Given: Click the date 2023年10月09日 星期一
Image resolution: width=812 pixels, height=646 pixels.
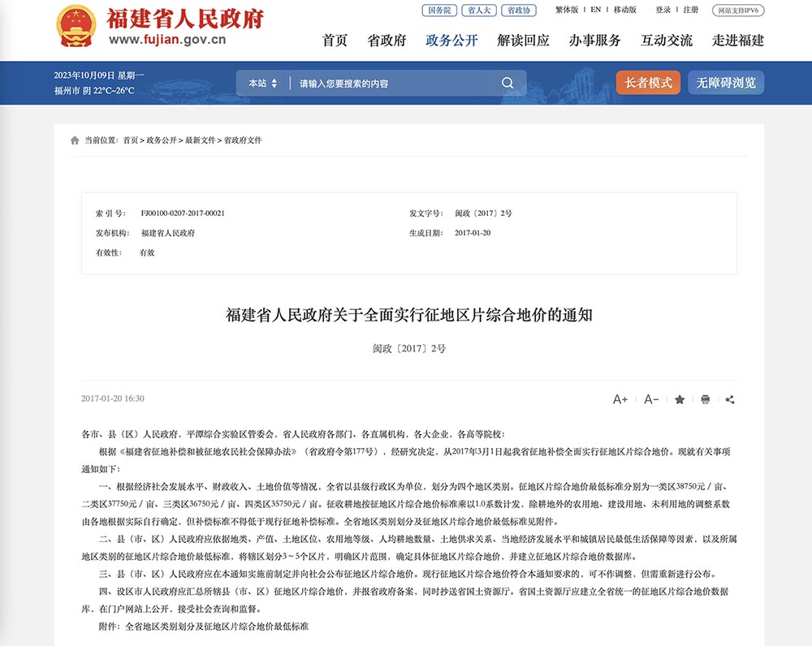Looking at the screenshot, I should tap(99, 75).
